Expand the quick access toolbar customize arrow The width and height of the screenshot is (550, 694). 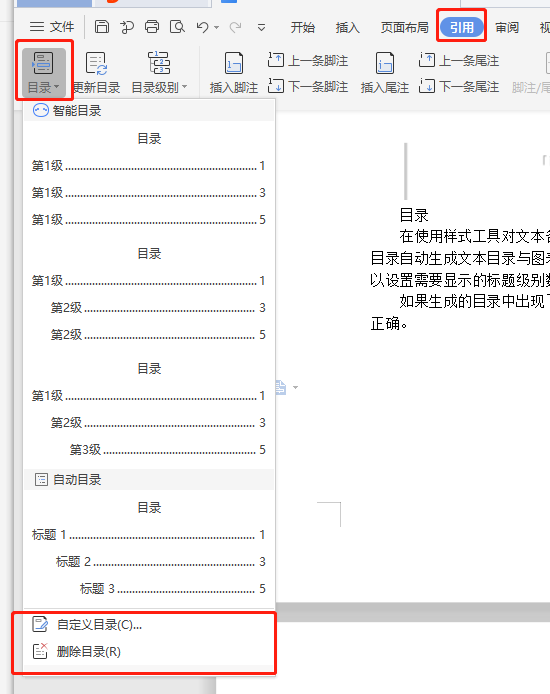262,27
